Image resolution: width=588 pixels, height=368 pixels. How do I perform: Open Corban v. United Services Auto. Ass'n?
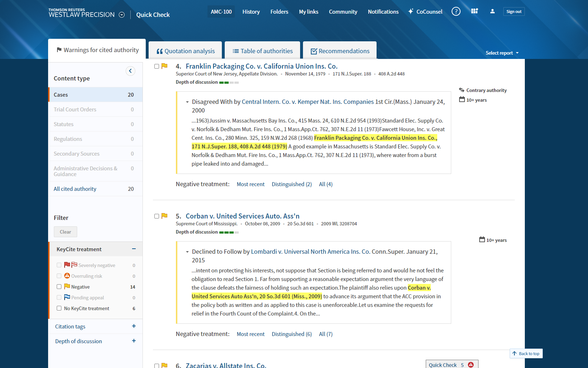(x=242, y=216)
